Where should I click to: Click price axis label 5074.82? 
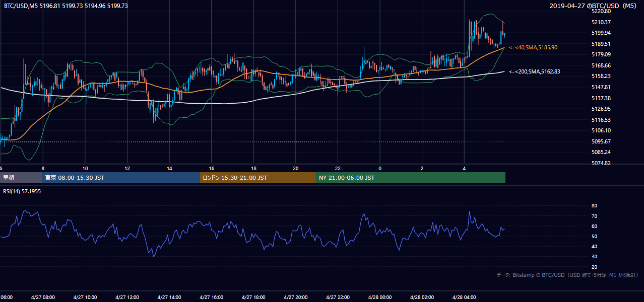(x=601, y=163)
